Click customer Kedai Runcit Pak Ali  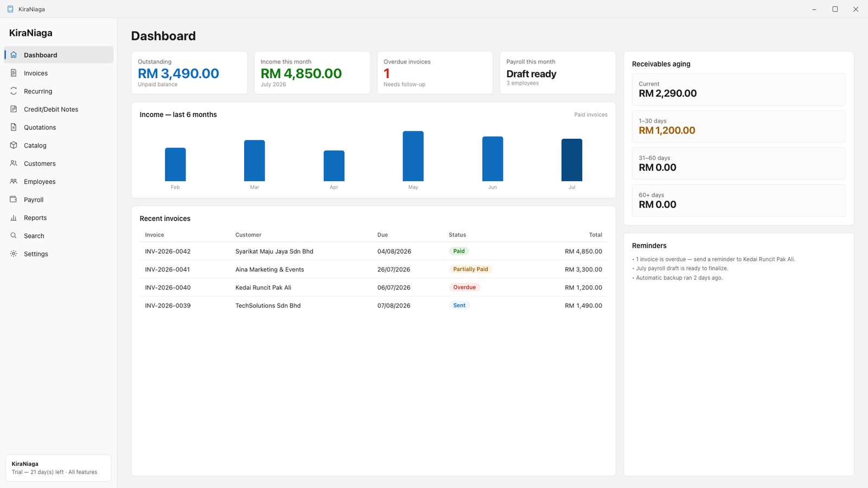tap(263, 287)
